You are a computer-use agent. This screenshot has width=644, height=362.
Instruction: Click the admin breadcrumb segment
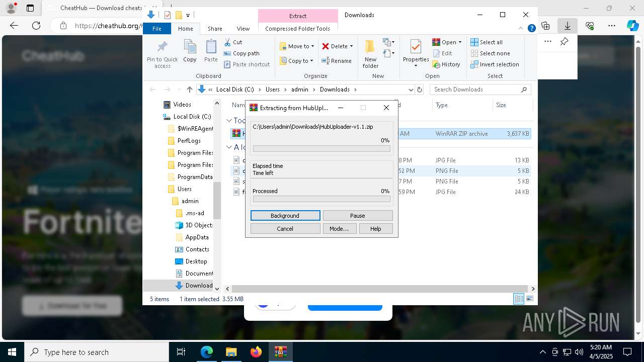(x=299, y=89)
